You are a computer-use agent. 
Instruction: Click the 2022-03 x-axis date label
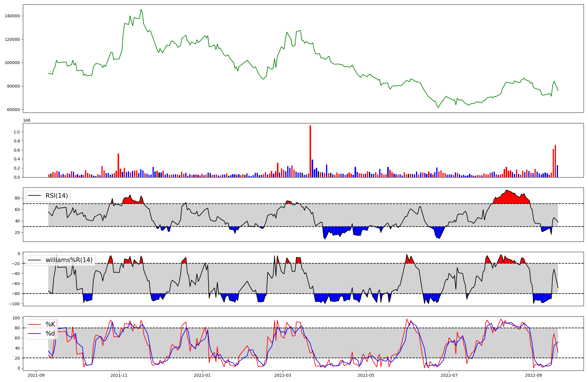pos(283,375)
